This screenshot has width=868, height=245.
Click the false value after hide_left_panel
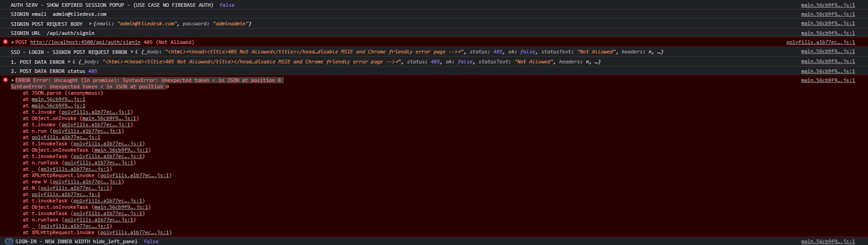[151, 241]
